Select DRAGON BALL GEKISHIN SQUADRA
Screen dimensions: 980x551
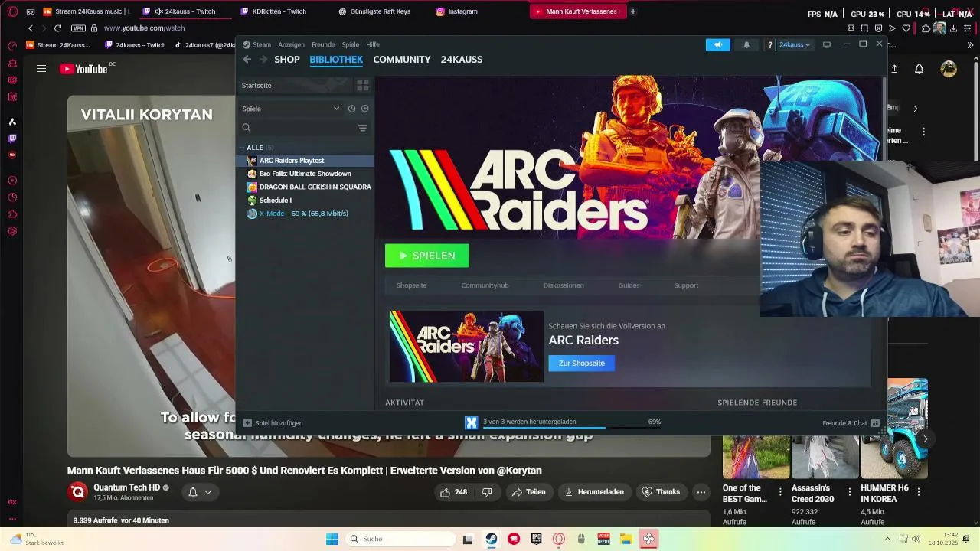pyautogui.click(x=305, y=187)
